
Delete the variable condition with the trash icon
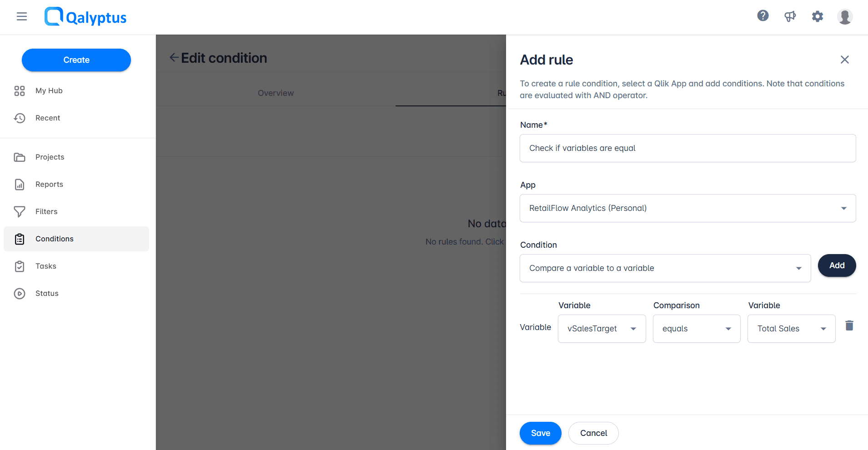click(849, 325)
